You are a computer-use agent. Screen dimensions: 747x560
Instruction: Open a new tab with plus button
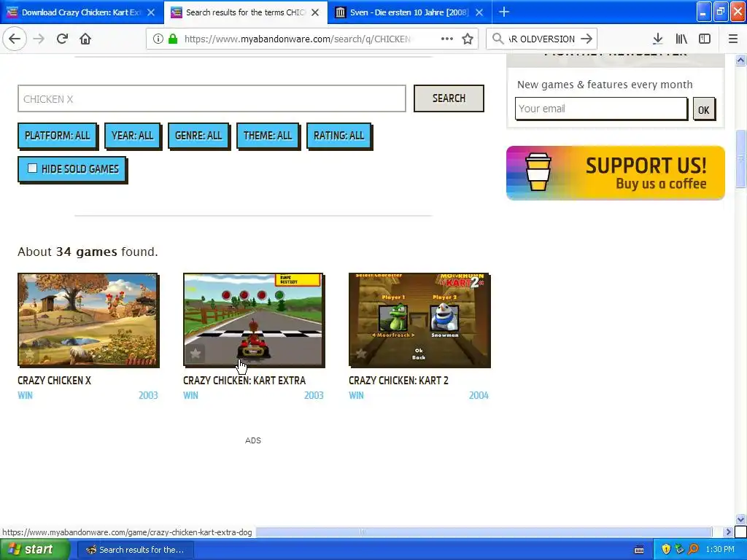(503, 12)
